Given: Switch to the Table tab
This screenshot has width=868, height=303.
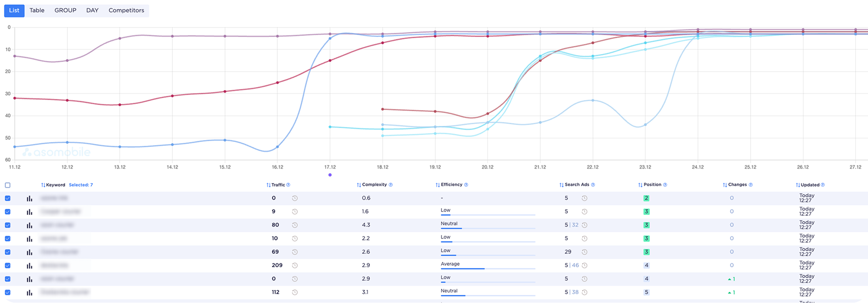Looking at the screenshot, I should click(37, 10).
